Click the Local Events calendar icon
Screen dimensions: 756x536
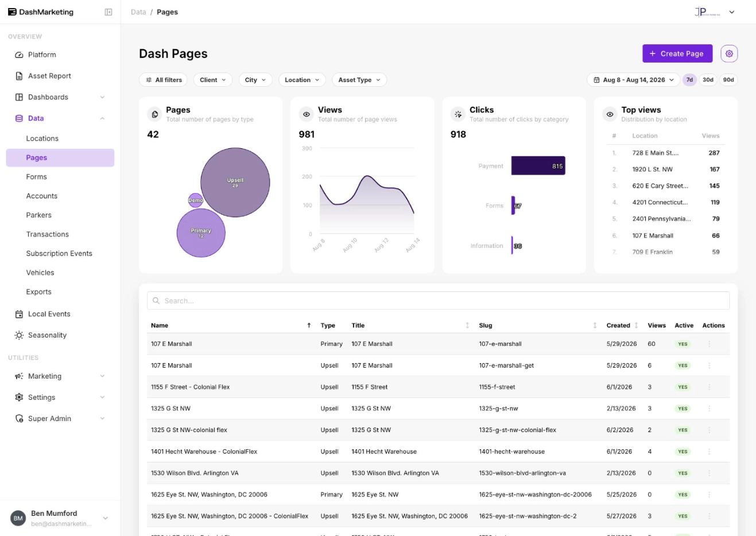[19, 314]
